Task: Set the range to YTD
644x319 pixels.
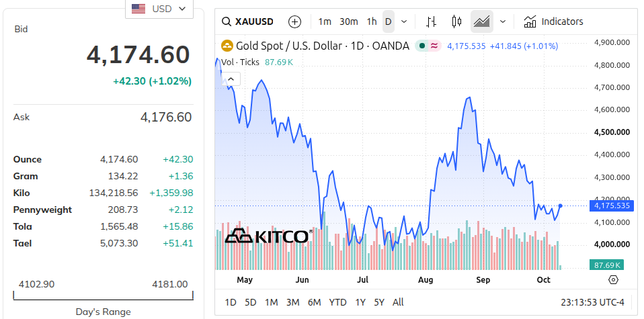Action: click(337, 303)
